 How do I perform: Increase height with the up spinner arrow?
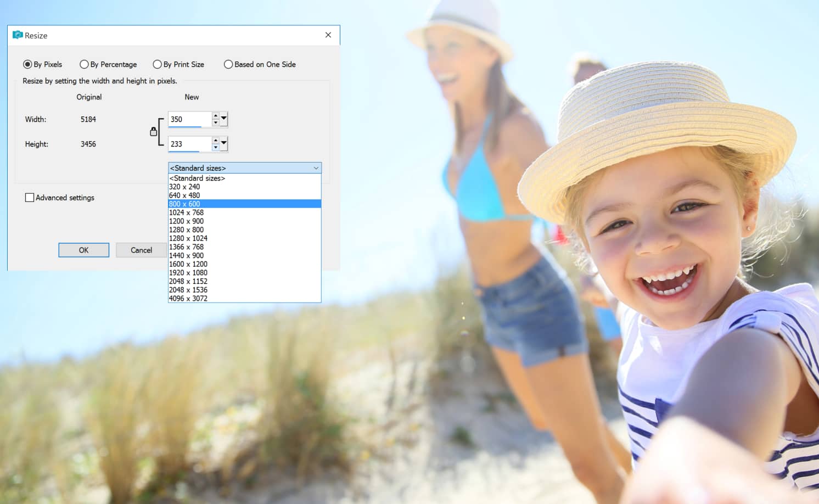[x=216, y=141]
